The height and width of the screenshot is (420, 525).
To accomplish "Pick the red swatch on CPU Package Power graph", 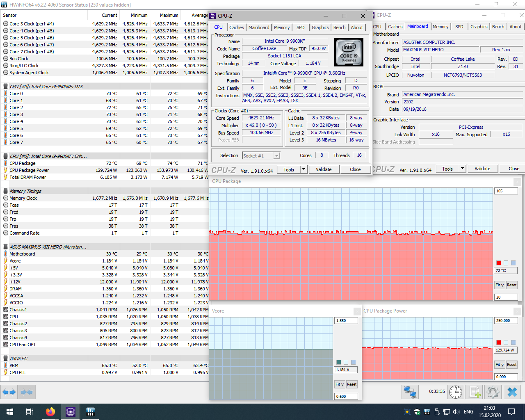I will coord(499,342).
